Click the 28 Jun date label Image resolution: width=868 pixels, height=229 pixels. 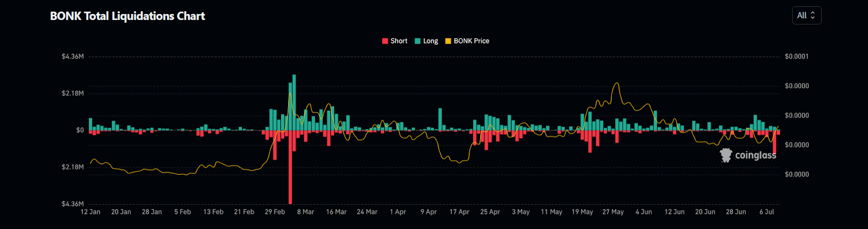point(736,212)
